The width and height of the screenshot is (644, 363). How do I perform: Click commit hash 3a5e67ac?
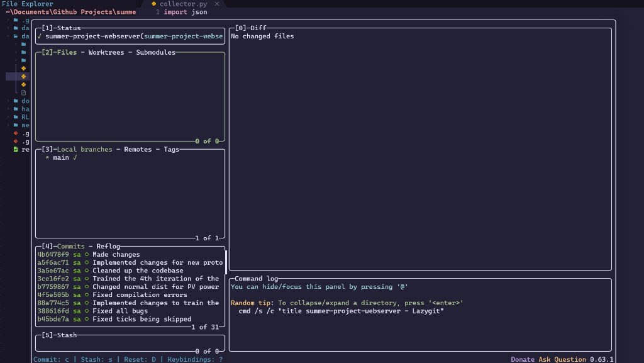click(53, 271)
